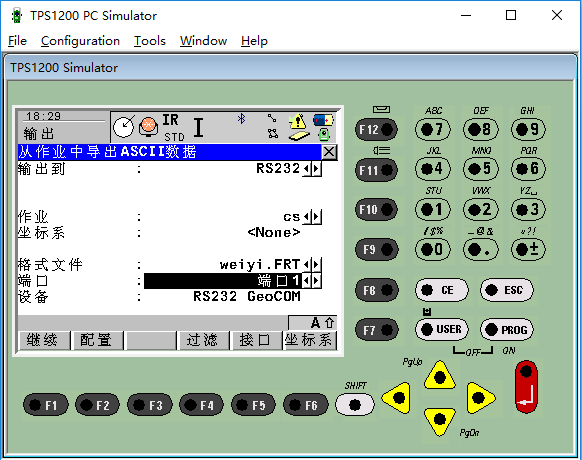Close the ASCII export dialog
Viewport: 582px width, 460px height.
pos(329,152)
